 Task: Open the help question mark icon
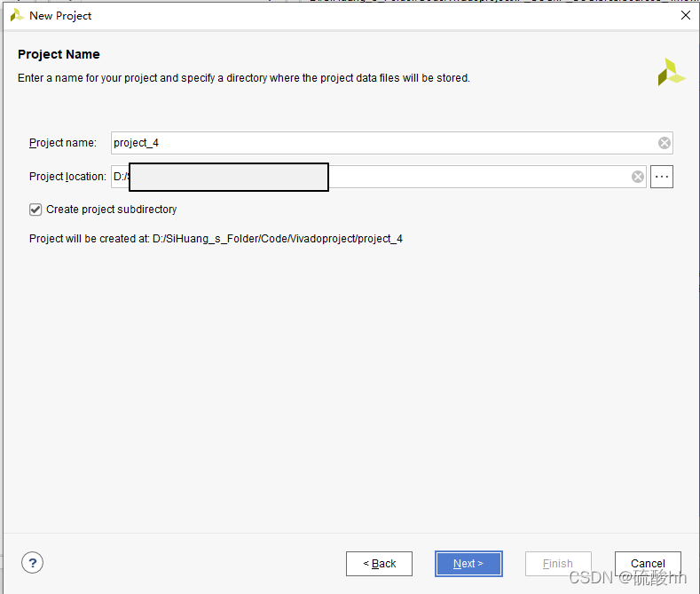point(32,563)
